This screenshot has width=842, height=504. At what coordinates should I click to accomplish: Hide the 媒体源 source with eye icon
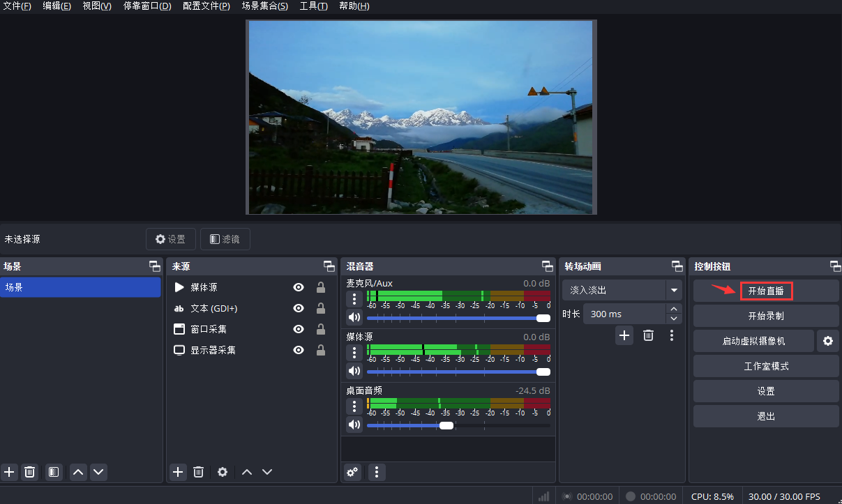pyautogui.click(x=299, y=287)
